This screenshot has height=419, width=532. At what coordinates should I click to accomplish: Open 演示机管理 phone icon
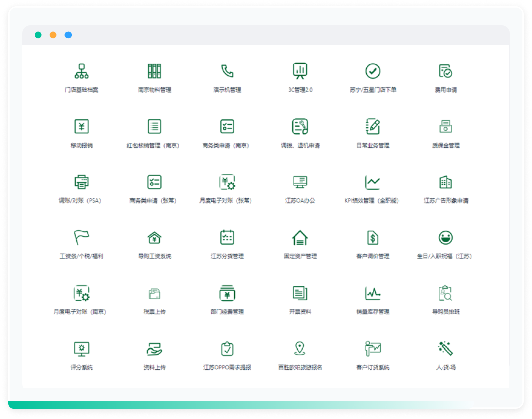pyautogui.click(x=227, y=71)
